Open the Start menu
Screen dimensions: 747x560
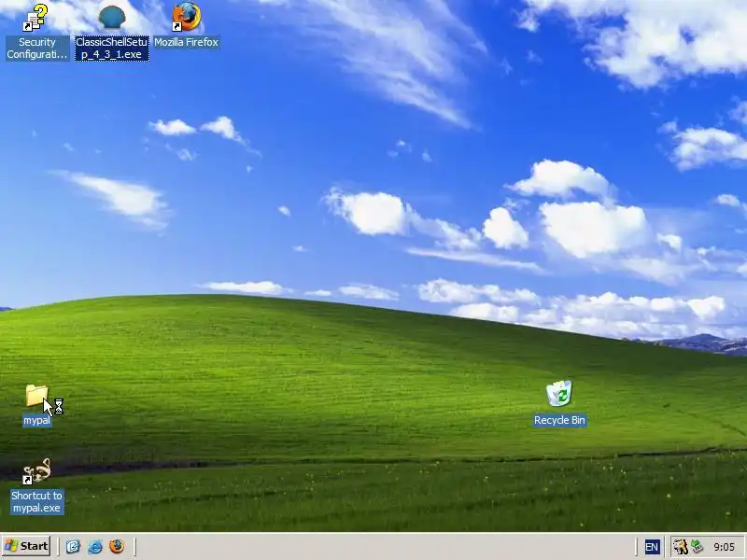point(26,546)
